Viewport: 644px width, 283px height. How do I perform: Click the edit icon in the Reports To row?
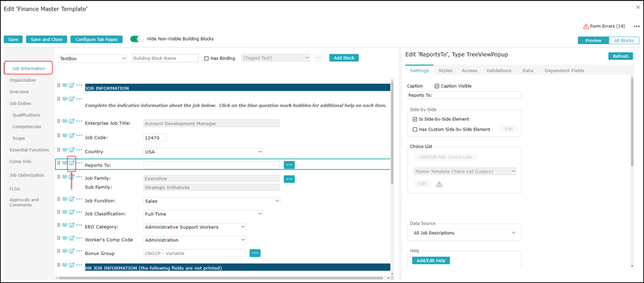(72, 163)
